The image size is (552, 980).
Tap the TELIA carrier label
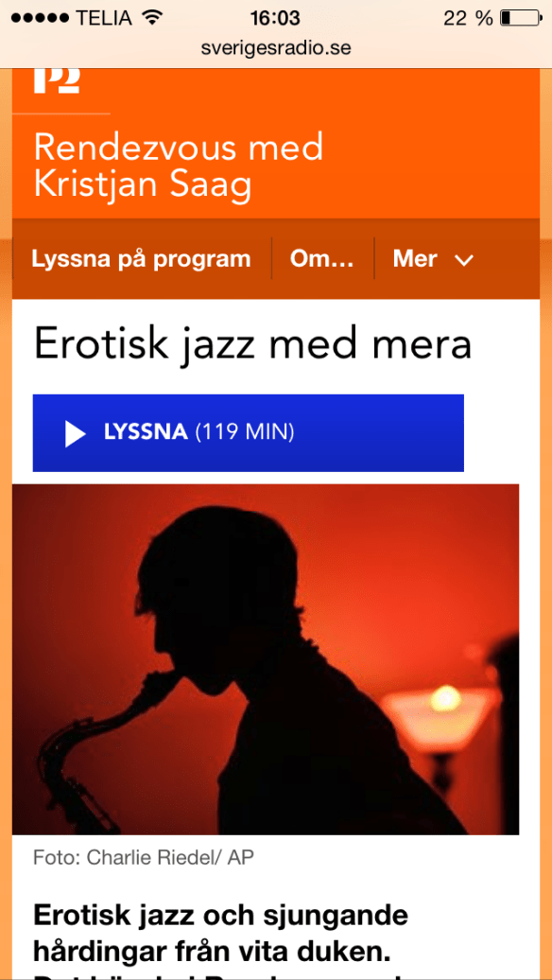104,18
